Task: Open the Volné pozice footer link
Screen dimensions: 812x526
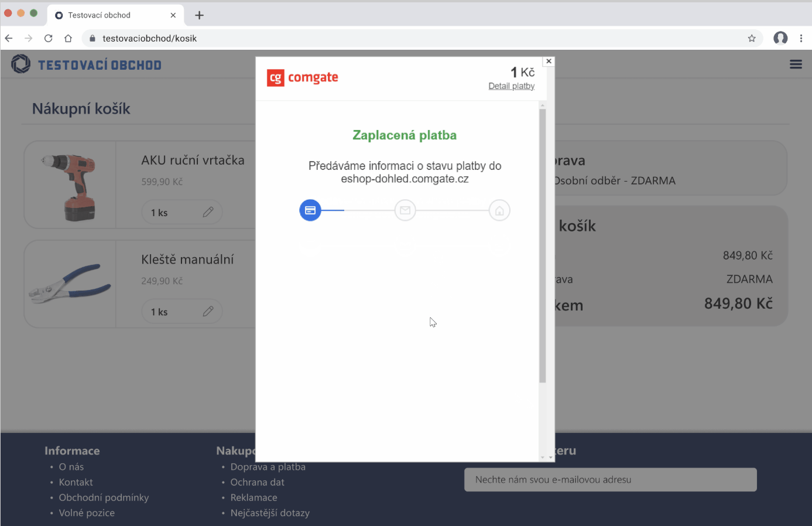Action: click(x=87, y=513)
